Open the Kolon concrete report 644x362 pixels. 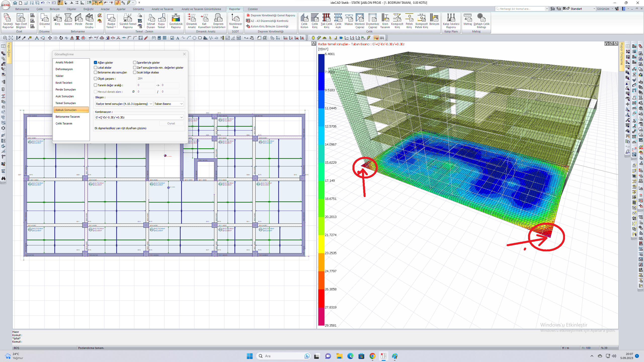pyautogui.click(x=68, y=20)
